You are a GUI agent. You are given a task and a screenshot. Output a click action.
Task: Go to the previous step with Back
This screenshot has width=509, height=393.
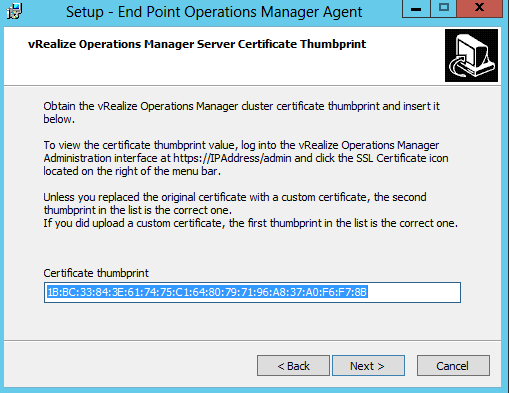pyautogui.click(x=293, y=366)
